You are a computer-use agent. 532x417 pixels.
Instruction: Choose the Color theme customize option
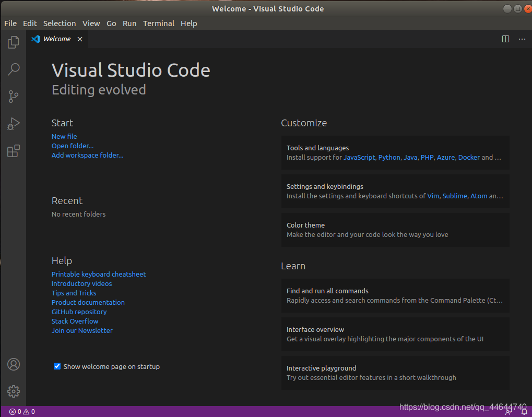coord(395,230)
